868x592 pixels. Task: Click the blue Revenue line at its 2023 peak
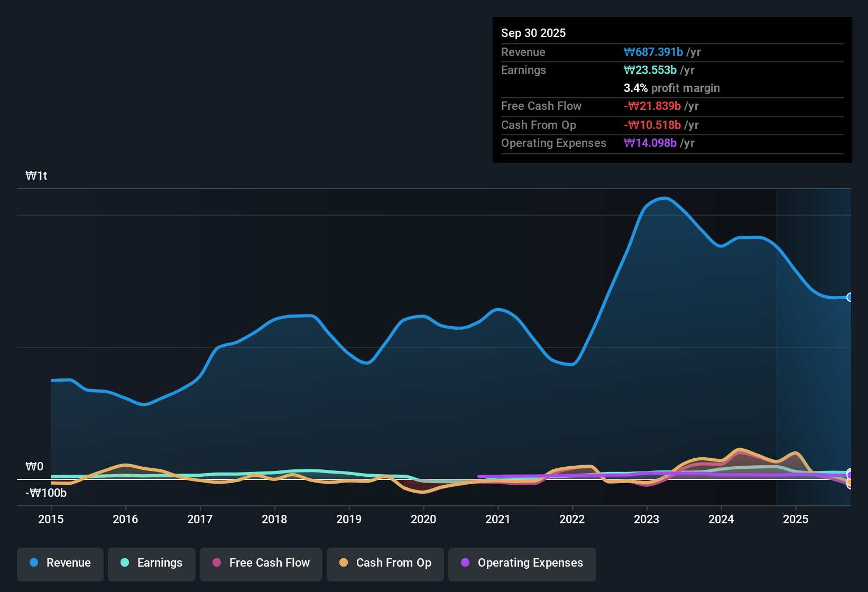pyautogui.click(x=664, y=198)
